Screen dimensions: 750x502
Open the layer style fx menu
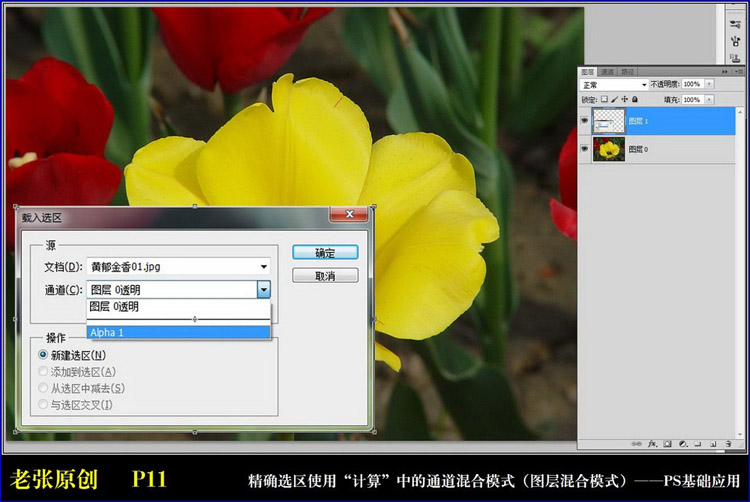pyautogui.click(x=651, y=442)
